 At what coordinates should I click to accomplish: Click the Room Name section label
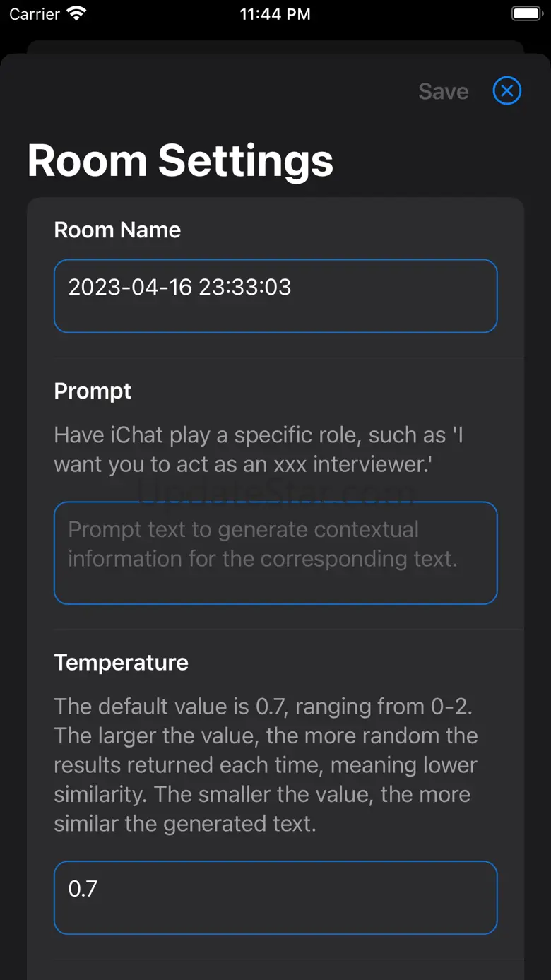pyautogui.click(x=117, y=230)
